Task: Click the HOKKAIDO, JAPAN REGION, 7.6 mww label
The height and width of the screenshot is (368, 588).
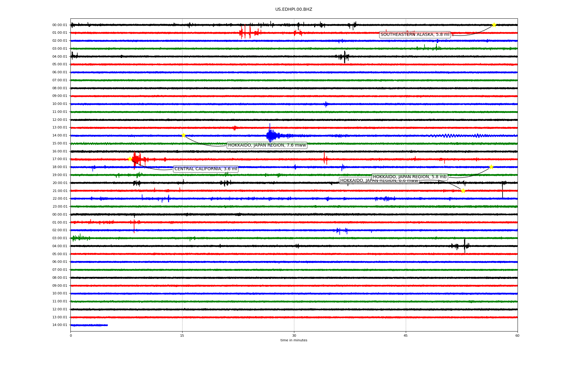Action: pyautogui.click(x=267, y=145)
